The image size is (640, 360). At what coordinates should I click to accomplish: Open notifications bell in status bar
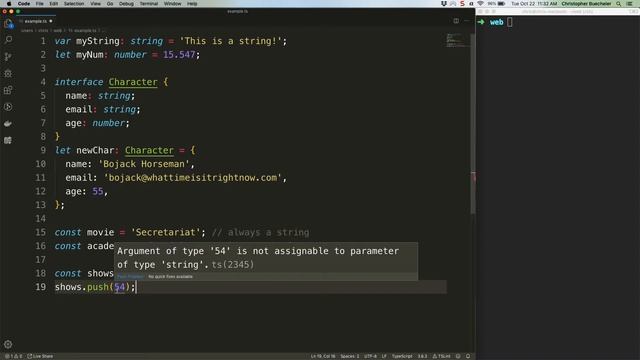click(468, 356)
